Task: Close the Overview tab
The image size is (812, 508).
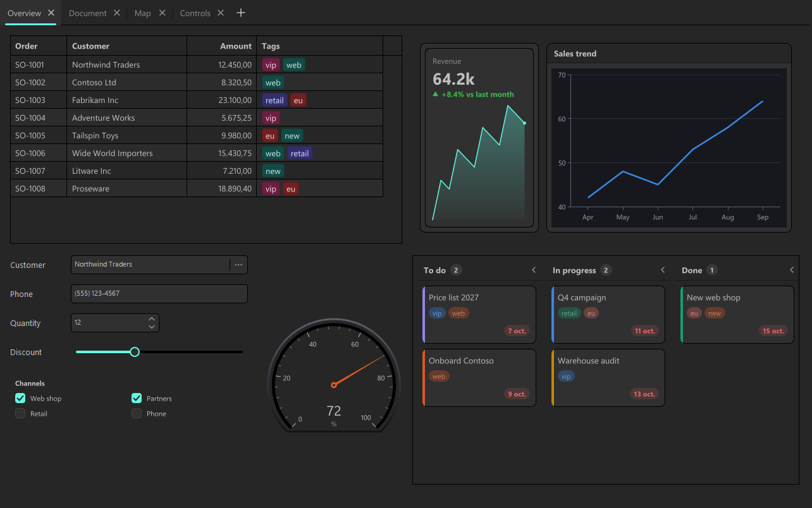Action: click(x=51, y=13)
